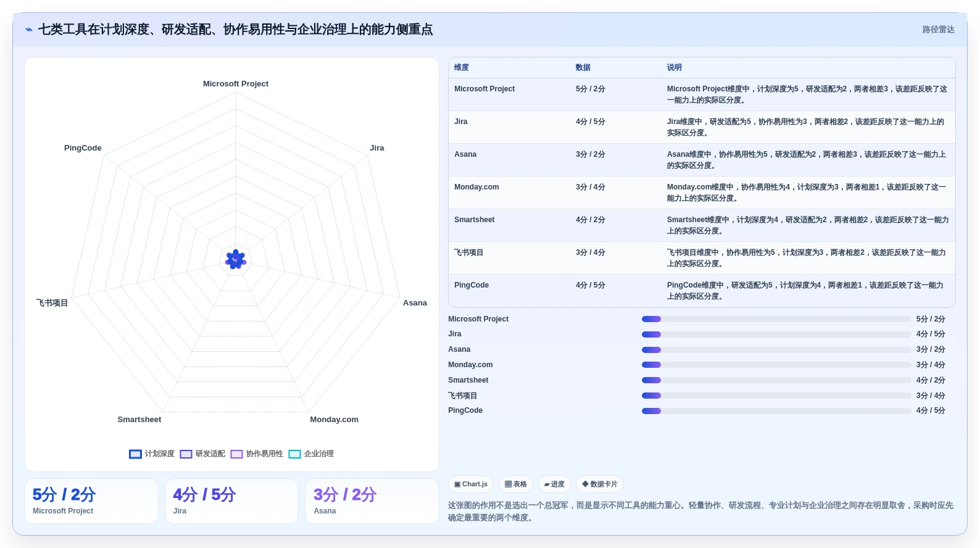Open the Jira 4分 / 5分 summary card
This screenshot has height=548, width=980.
(231, 501)
